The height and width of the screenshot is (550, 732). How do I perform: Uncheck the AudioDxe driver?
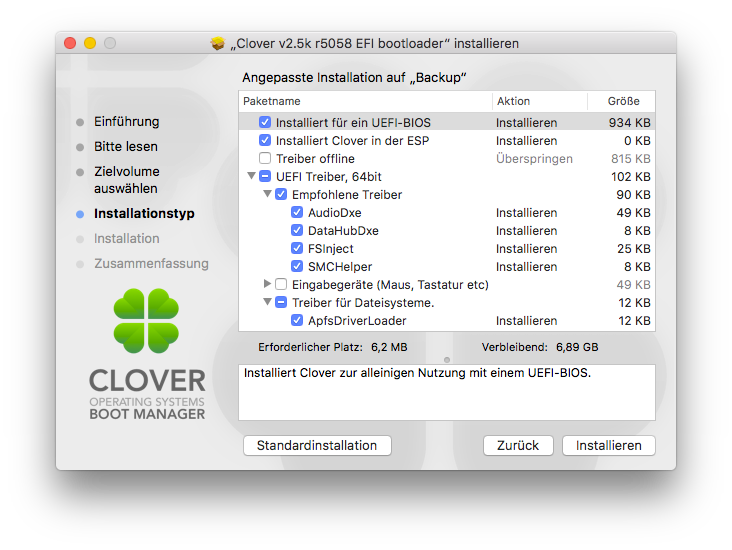(x=297, y=212)
